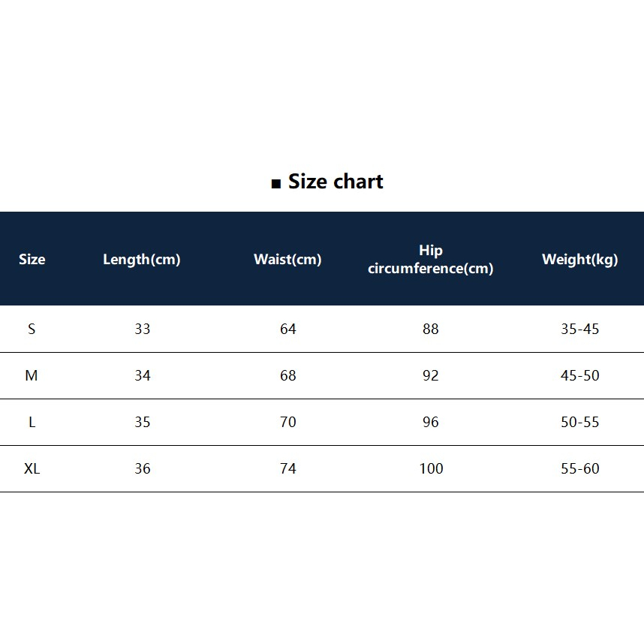Click the waist value 74

[x=288, y=468]
